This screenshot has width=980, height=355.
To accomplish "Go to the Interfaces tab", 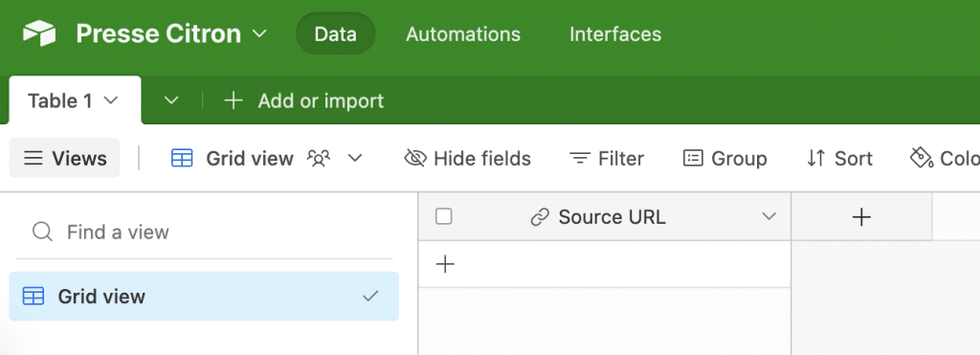I will pos(615,33).
